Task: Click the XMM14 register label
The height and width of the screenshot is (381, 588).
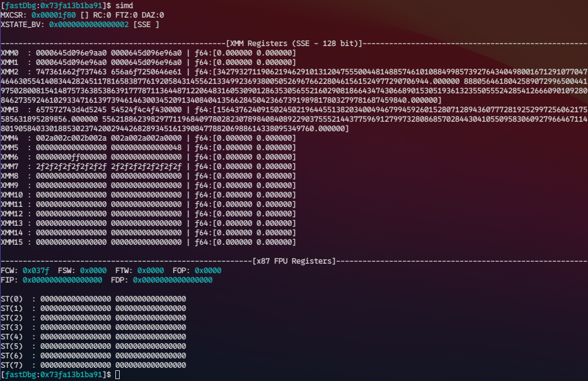Action: [x=11, y=233]
